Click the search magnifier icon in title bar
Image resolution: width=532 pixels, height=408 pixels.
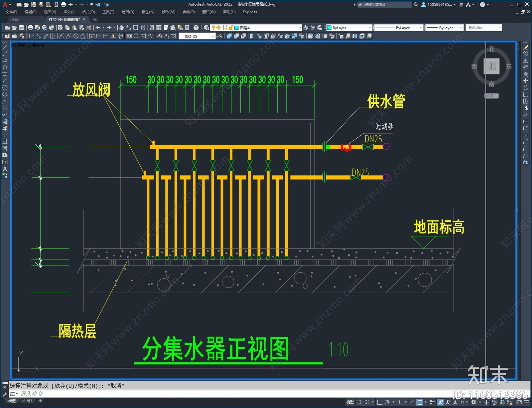(x=416, y=5)
